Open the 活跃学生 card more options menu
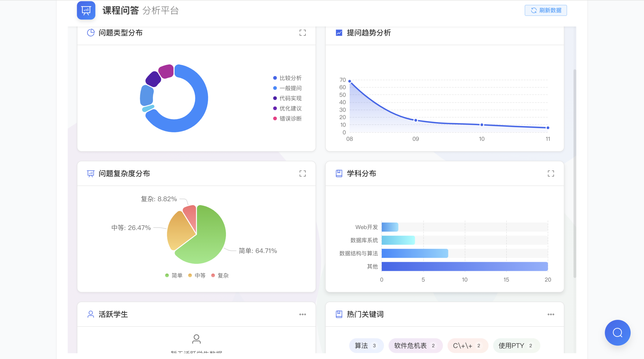Viewport: 644px width, 359px height. coord(302,314)
